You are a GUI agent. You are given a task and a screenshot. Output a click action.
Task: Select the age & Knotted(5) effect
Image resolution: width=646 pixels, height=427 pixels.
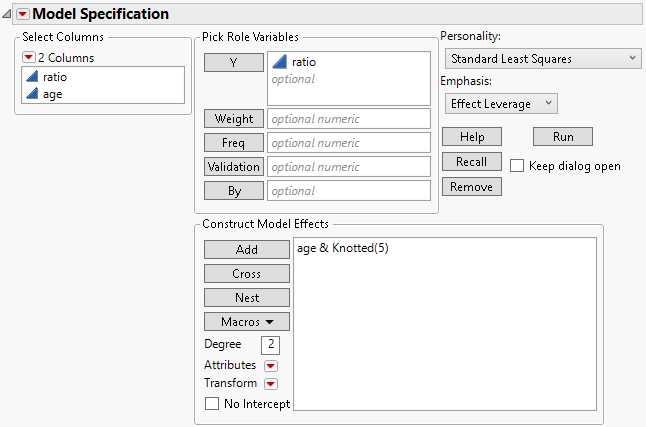[x=343, y=249]
